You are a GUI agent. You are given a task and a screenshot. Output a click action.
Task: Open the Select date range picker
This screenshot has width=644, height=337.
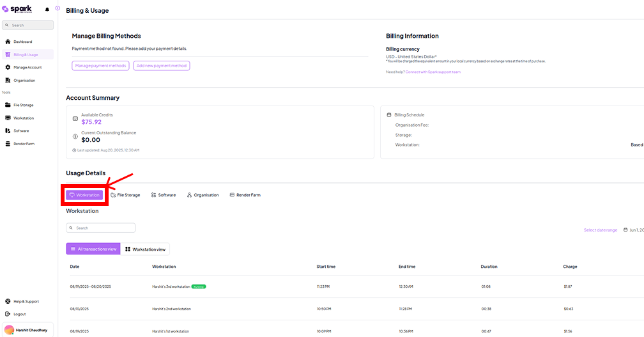600,230
